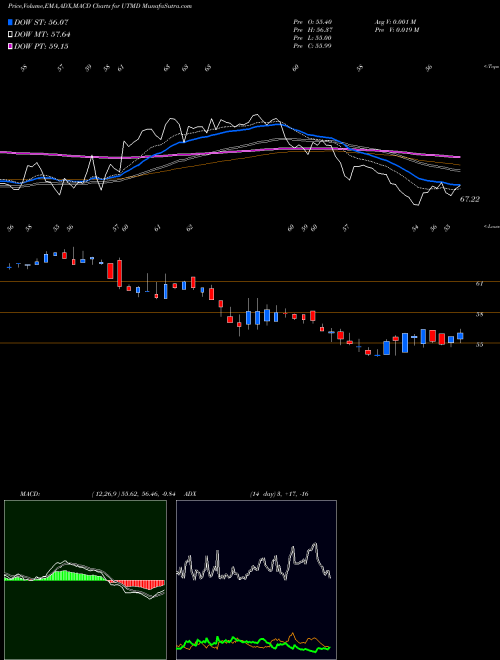Select the Avg V: 0.001 M value
Viewport: 500px width, 660px height.
397,22
